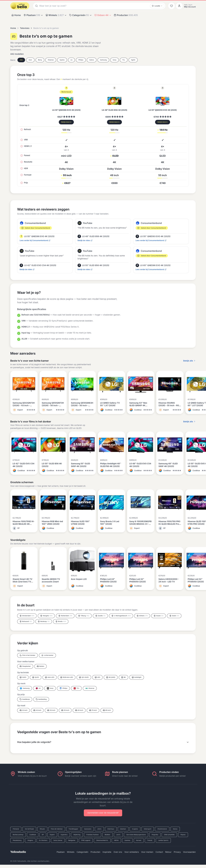Viewport: 206px width, 868px height.
Task: Expand the Plaatsen menu
Action: coord(34,15)
